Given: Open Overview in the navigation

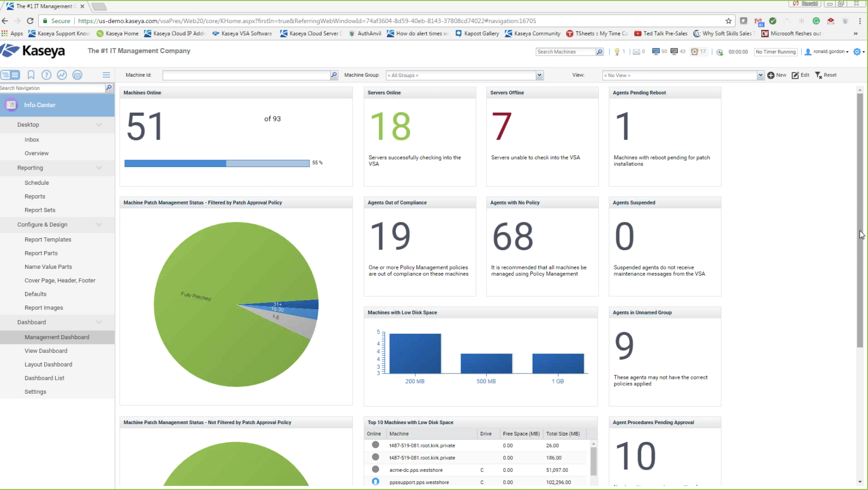Looking at the screenshot, I should point(37,153).
